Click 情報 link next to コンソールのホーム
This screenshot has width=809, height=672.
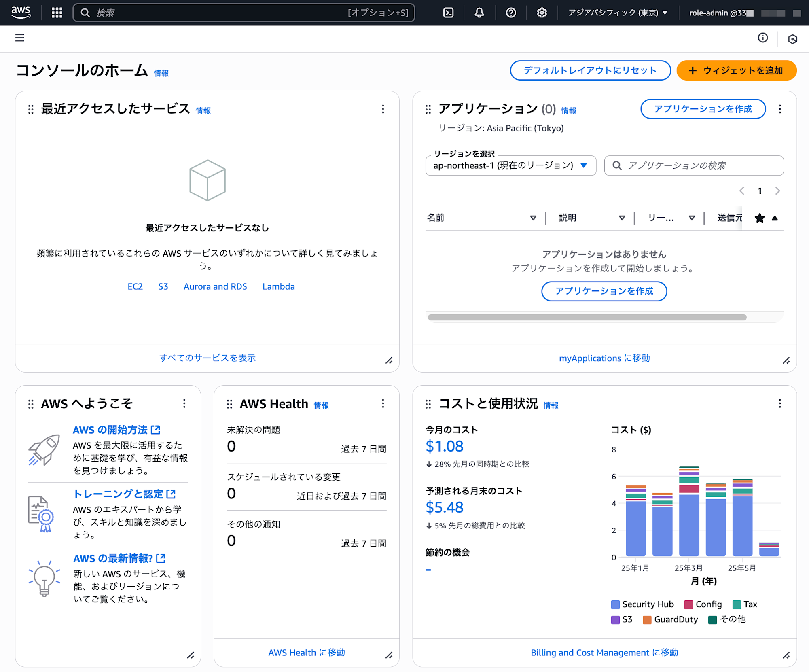click(161, 73)
